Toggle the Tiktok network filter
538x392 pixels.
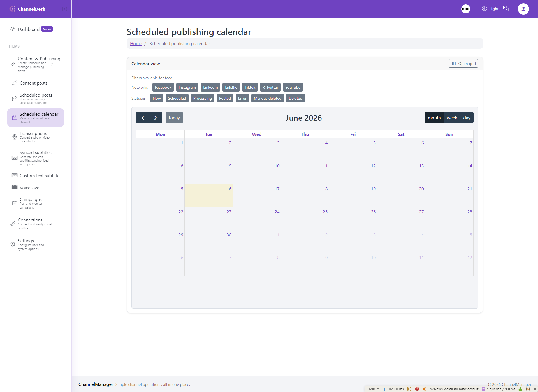[x=250, y=87]
